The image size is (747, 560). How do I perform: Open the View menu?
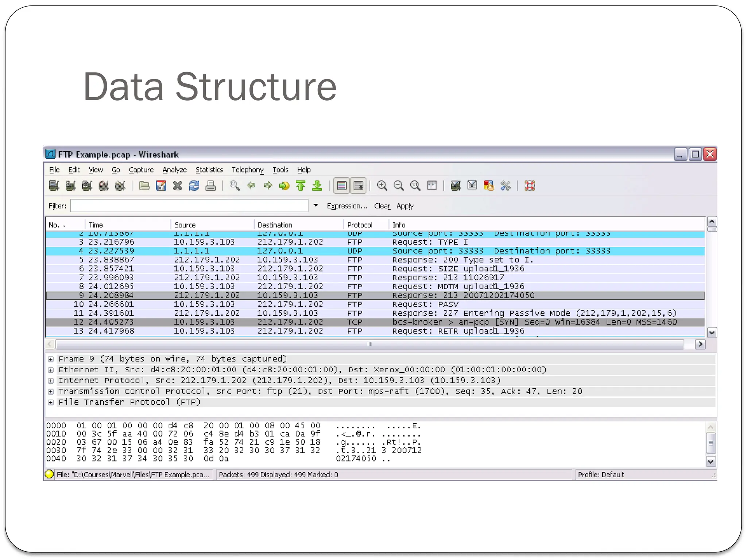point(96,170)
